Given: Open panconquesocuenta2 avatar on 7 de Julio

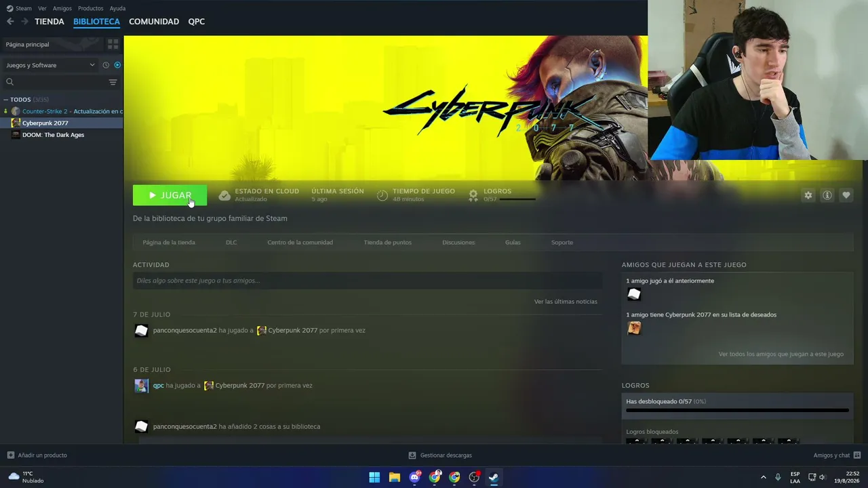Looking at the screenshot, I should point(141,331).
